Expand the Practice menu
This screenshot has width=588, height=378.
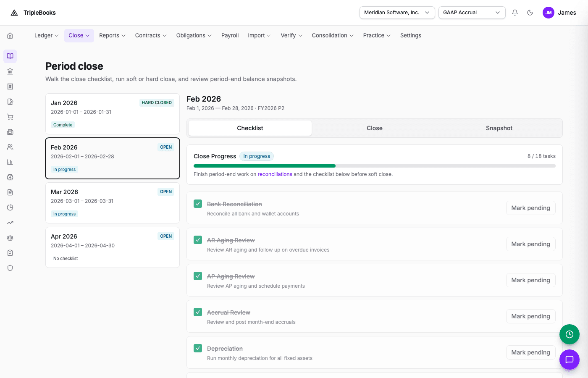377,36
